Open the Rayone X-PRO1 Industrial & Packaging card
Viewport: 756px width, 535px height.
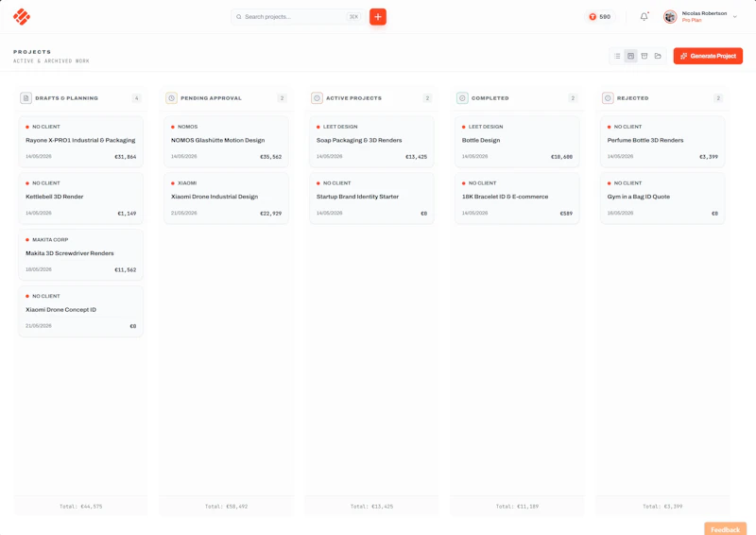coord(81,142)
